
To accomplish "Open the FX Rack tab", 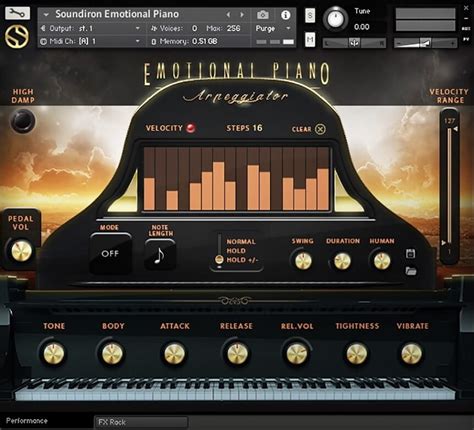I will [x=141, y=422].
